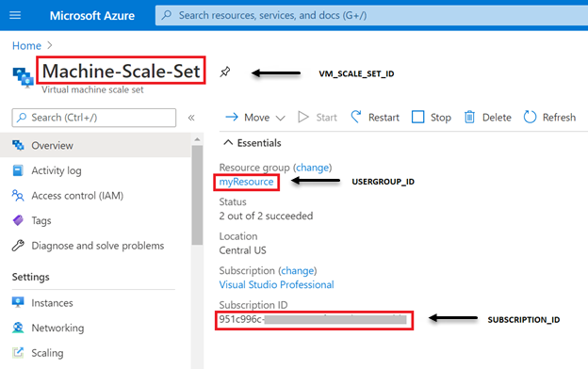Click the Refresh icon
The width and height of the screenshot is (588, 369).
click(530, 117)
